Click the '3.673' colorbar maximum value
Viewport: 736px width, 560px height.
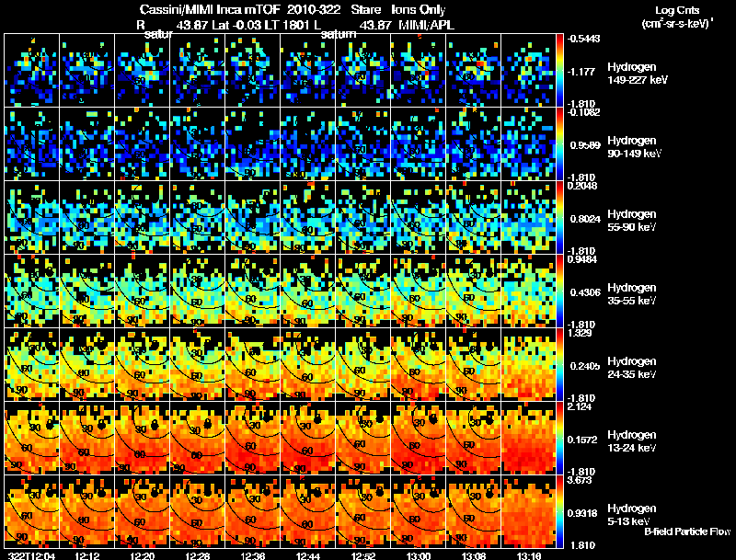580,480
